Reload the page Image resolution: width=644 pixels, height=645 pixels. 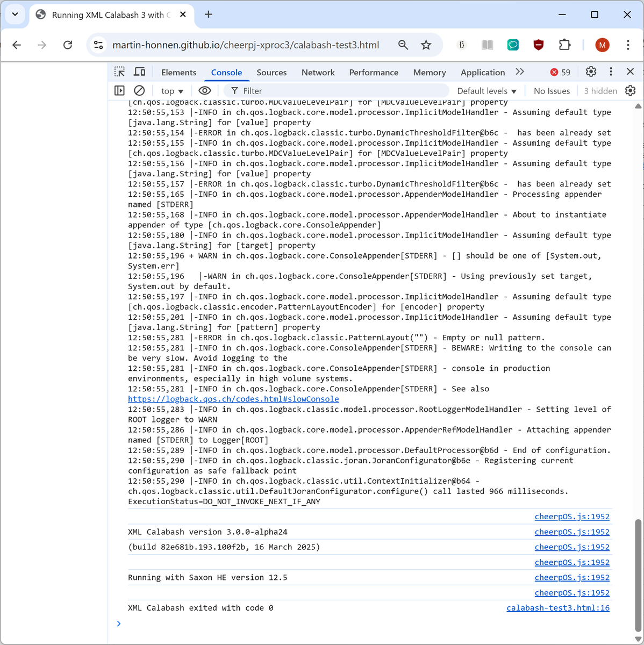pos(68,45)
